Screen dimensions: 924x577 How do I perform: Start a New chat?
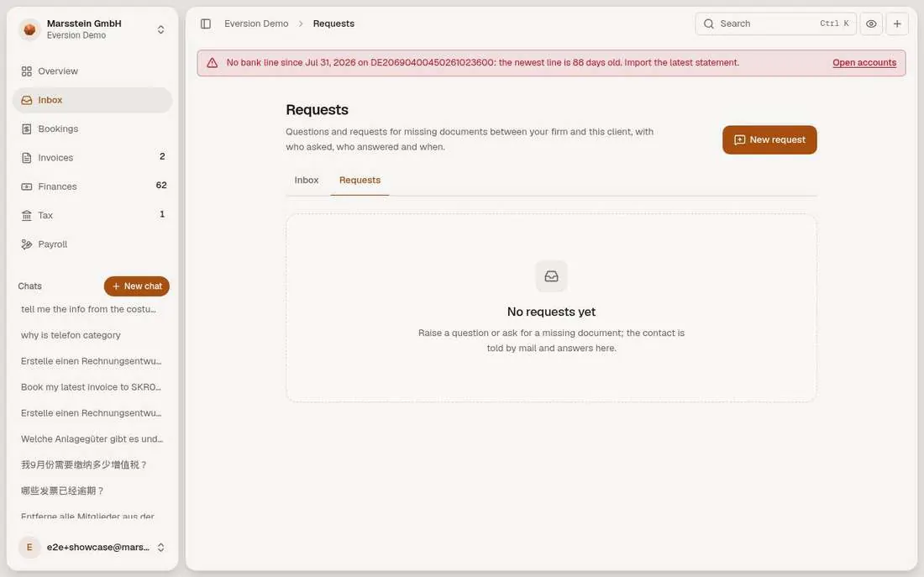137,286
